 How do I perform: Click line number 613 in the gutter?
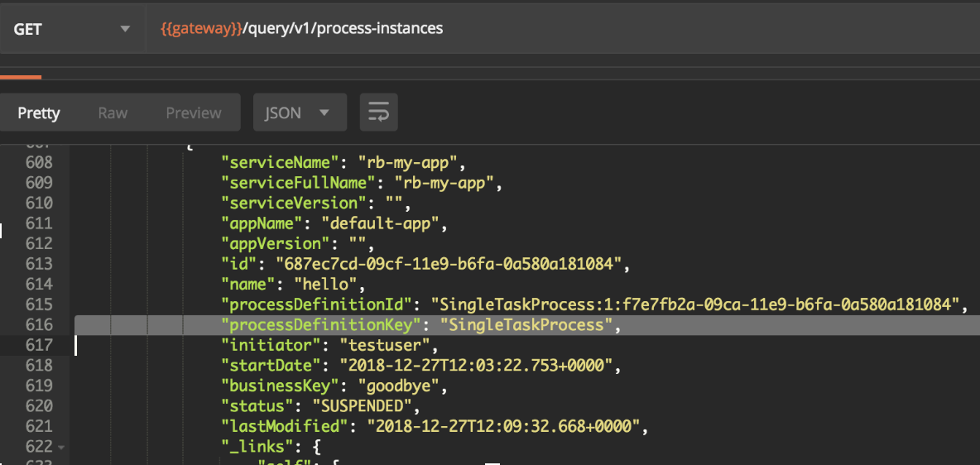[40, 264]
